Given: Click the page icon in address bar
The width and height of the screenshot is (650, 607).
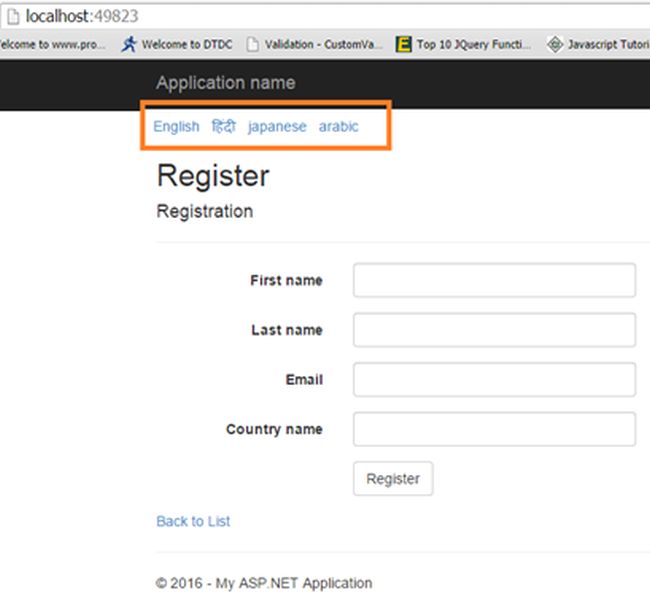Looking at the screenshot, I should [x=13, y=17].
